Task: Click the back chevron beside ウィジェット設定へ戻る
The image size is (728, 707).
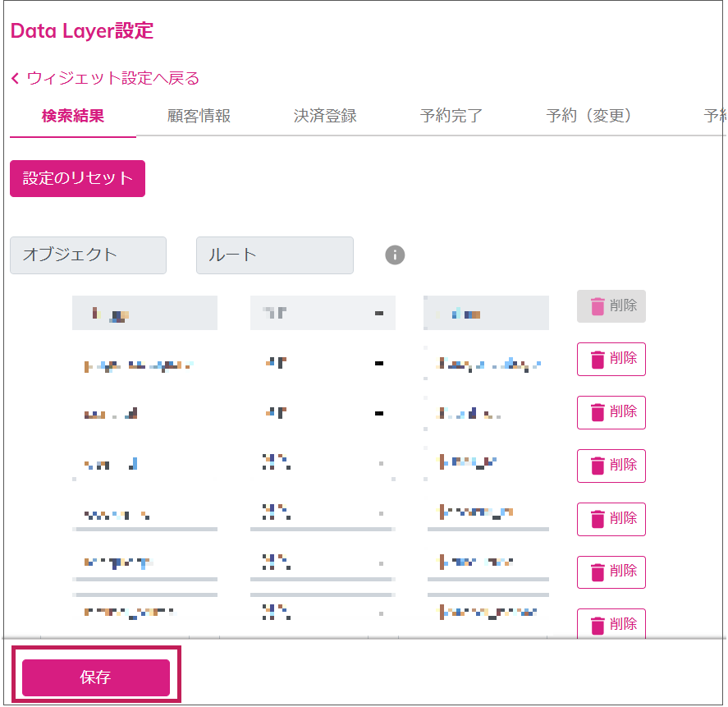Action: (16, 79)
